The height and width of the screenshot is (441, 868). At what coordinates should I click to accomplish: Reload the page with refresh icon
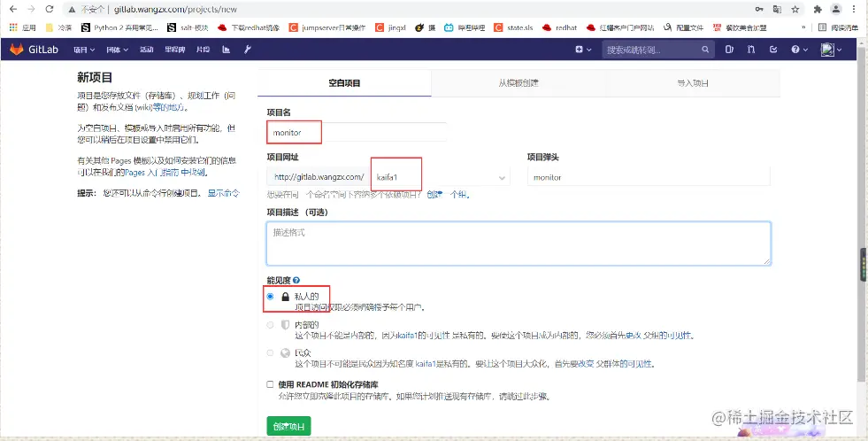pyautogui.click(x=50, y=10)
